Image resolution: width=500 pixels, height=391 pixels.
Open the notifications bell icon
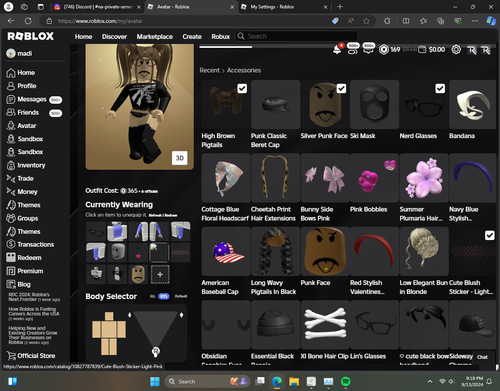click(x=337, y=50)
